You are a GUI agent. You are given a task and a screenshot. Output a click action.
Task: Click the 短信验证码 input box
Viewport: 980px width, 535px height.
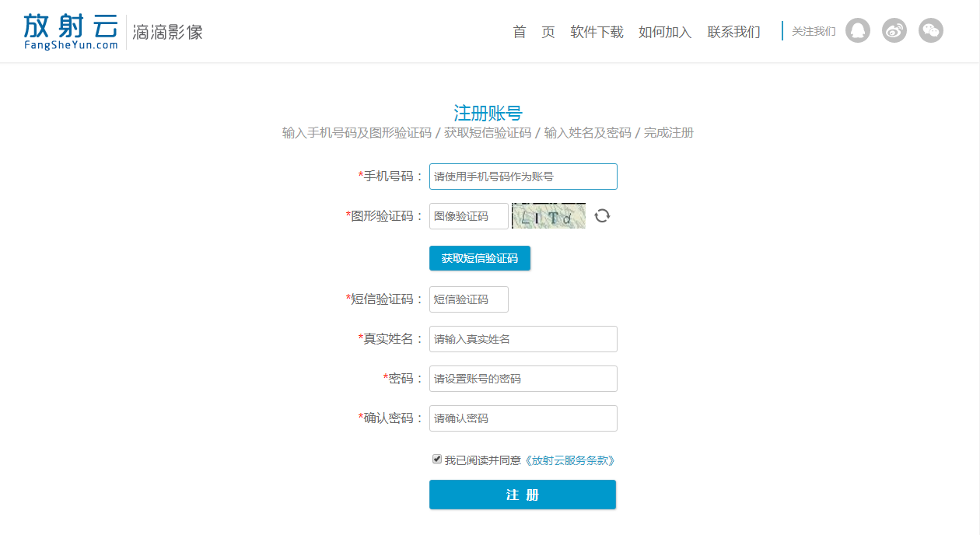[468, 299]
